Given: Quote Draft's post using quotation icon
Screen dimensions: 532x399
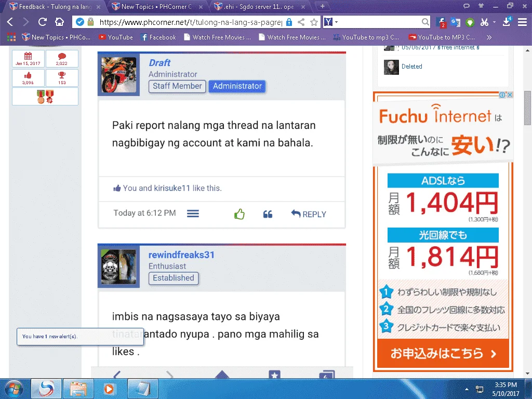Looking at the screenshot, I should tap(268, 214).
